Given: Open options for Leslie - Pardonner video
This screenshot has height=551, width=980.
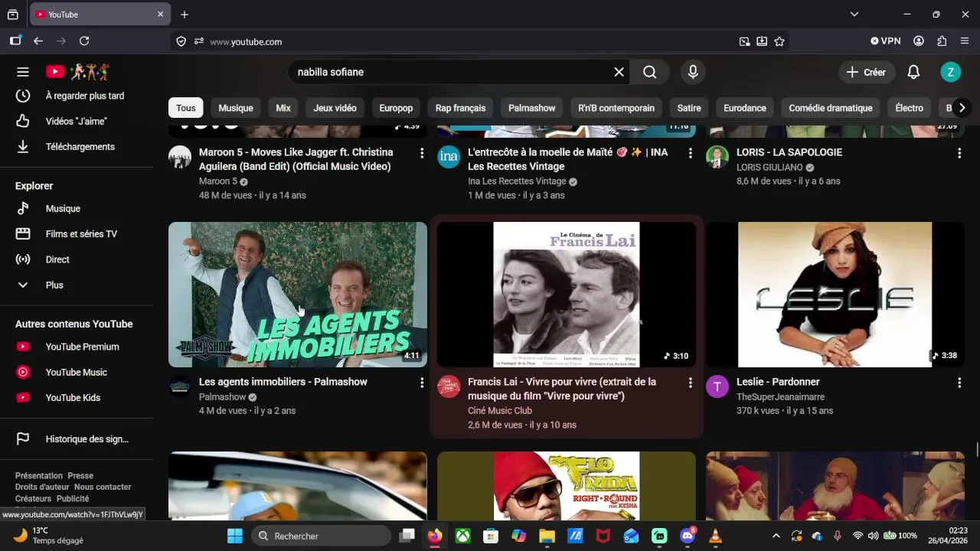Looking at the screenshot, I should pos(959,383).
